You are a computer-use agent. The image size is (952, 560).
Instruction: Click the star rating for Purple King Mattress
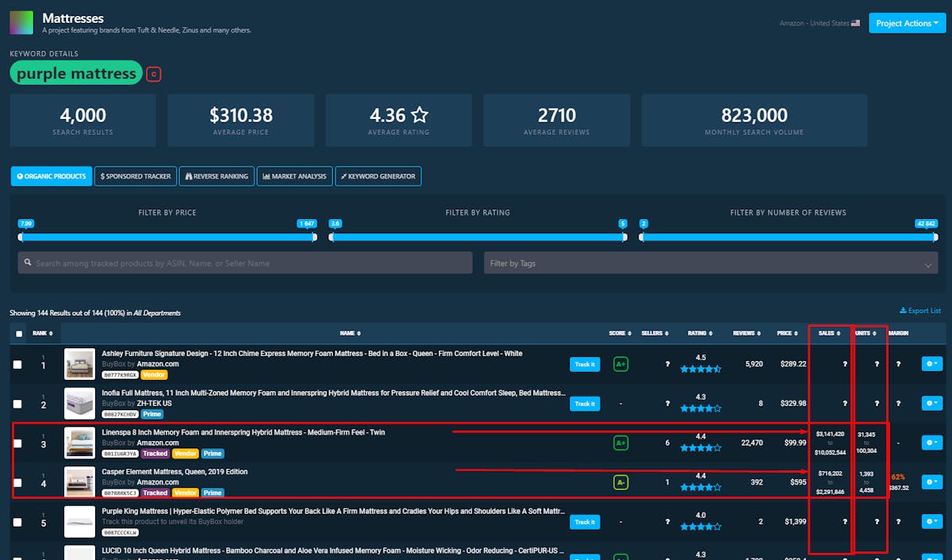[x=701, y=526]
